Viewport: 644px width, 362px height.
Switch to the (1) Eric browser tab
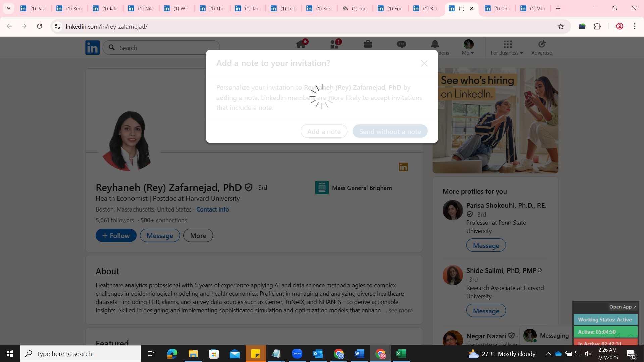click(x=391, y=8)
